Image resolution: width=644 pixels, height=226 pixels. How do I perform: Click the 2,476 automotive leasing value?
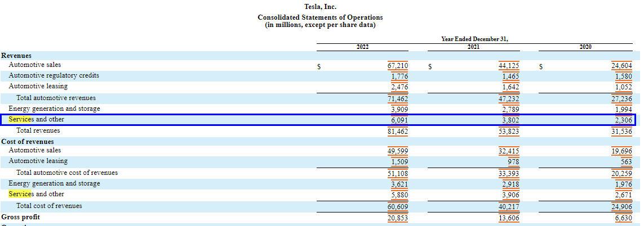tap(399, 87)
